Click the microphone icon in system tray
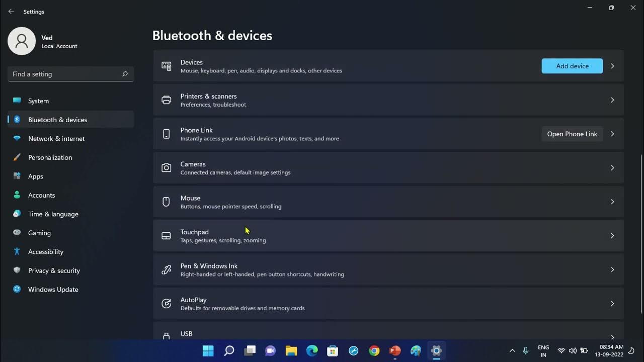This screenshot has height=362, width=644. [526, 350]
